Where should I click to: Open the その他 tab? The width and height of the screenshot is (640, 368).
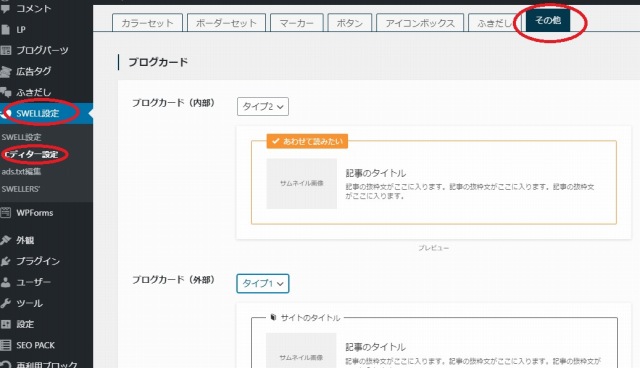click(548, 20)
